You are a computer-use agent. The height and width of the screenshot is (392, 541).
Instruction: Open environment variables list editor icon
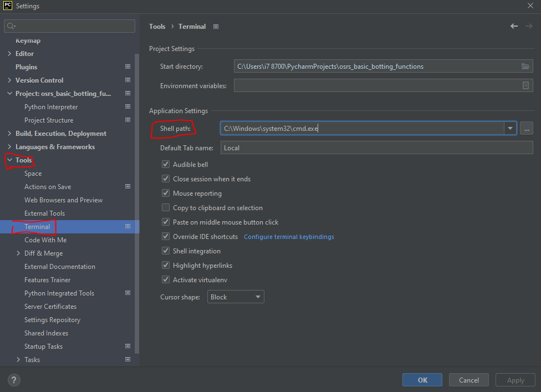[525, 85]
